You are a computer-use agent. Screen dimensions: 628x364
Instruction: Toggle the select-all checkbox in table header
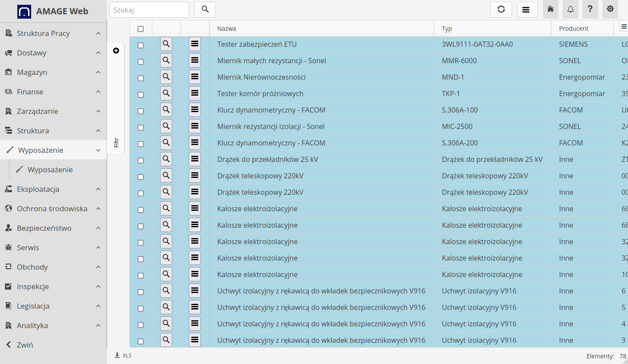[141, 29]
